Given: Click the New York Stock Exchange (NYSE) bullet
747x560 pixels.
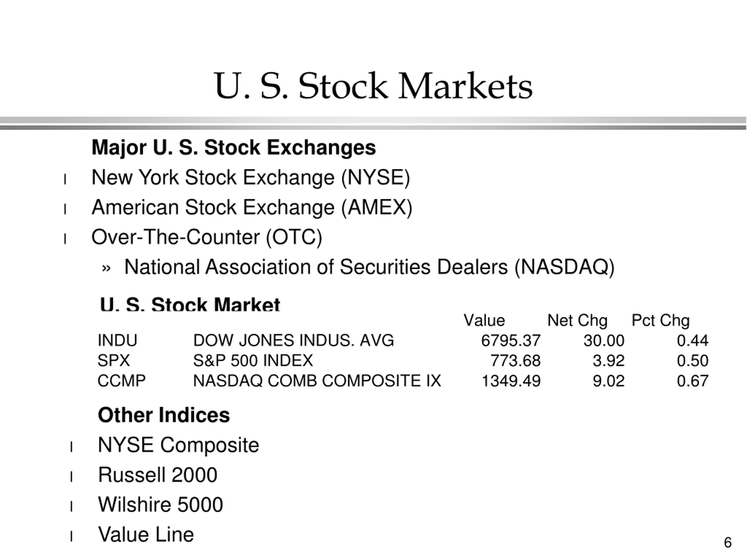Looking at the screenshot, I should (x=251, y=177).
